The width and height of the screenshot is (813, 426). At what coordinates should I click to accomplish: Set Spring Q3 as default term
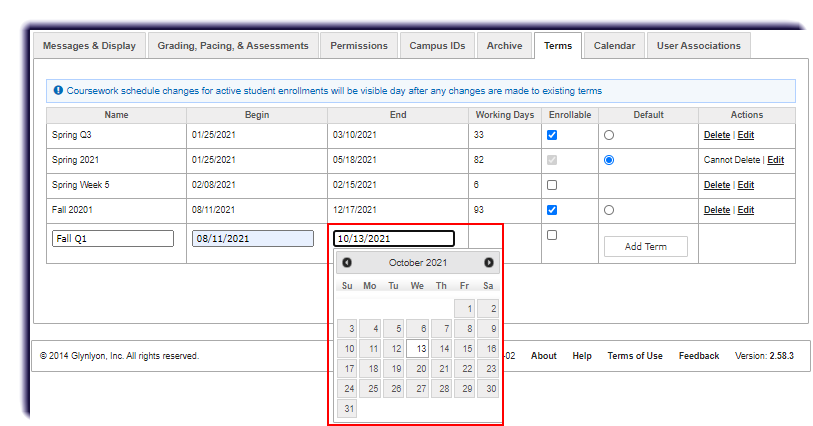click(x=609, y=135)
